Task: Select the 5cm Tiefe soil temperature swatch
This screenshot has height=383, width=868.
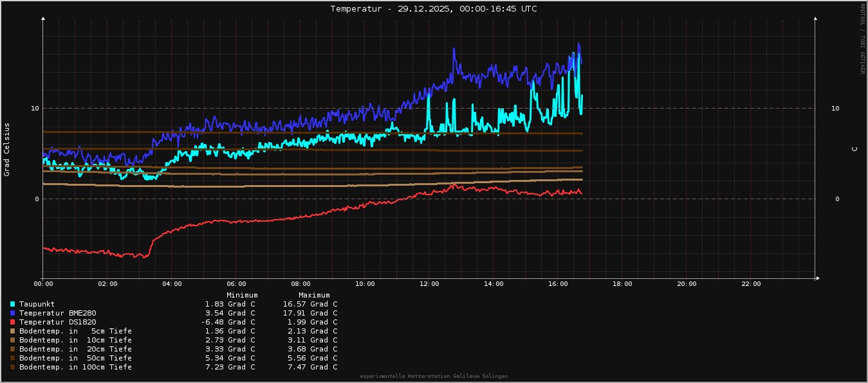Action: click(13, 331)
